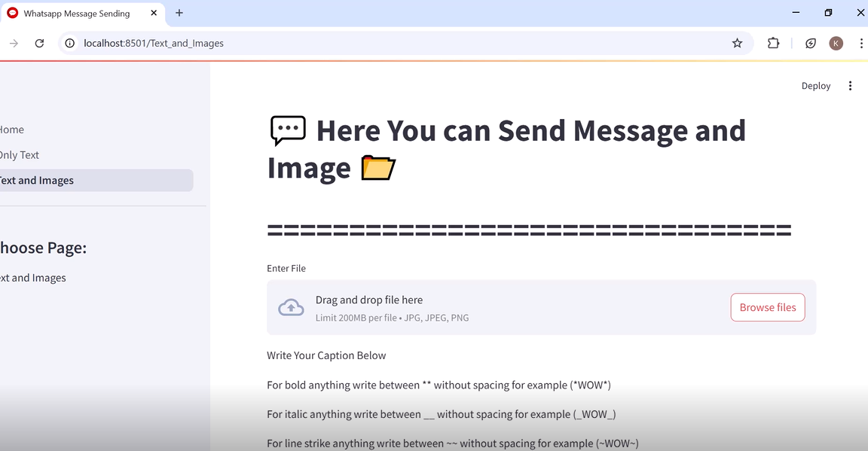Click the Drag and drop file area
This screenshot has height=451, width=868.
coord(541,307)
